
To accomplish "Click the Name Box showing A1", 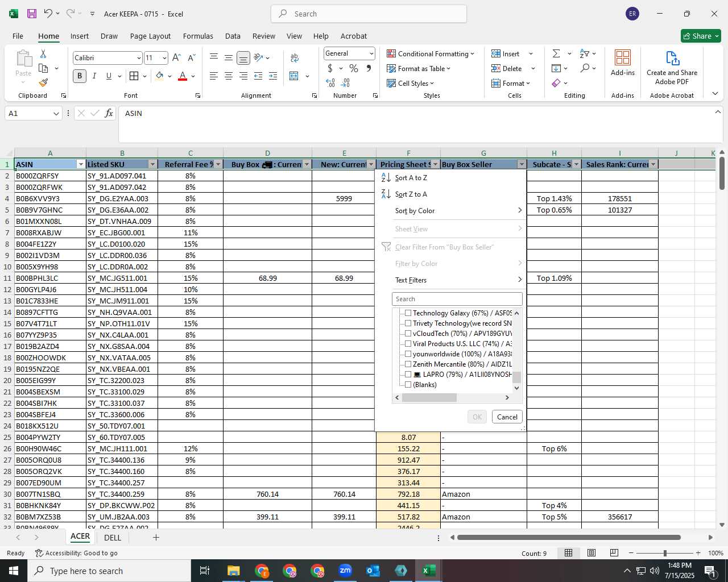I will (34, 113).
